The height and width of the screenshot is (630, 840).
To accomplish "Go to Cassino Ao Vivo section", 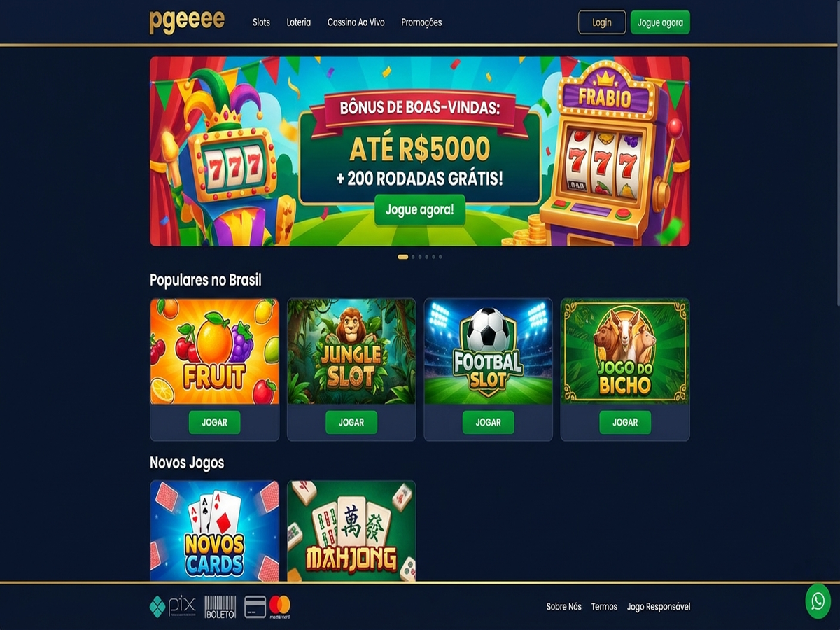I will pos(356,22).
